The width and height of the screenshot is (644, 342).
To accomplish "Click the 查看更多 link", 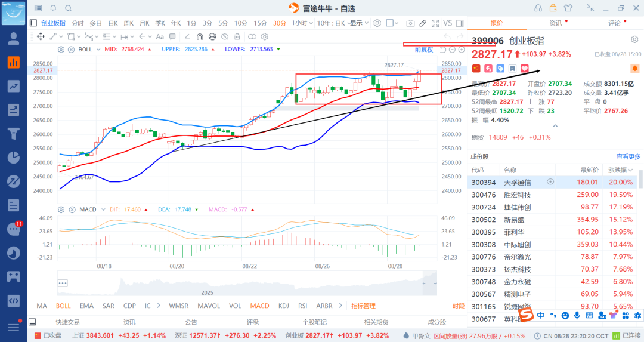I will (628, 156).
